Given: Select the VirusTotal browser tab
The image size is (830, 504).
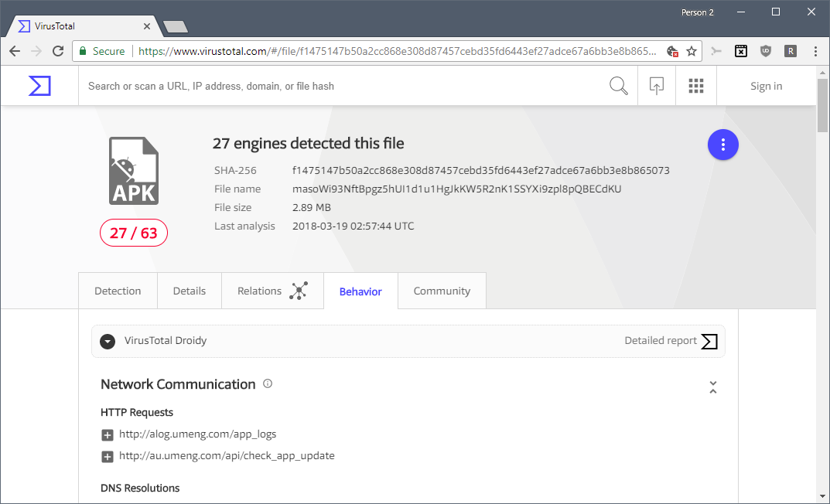Looking at the screenshot, I should [82, 26].
